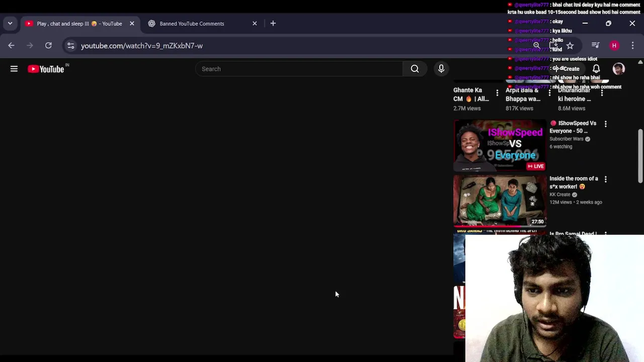Close the Play, chat and sleep tab
The width and height of the screenshot is (644, 362).
point(132,24)
